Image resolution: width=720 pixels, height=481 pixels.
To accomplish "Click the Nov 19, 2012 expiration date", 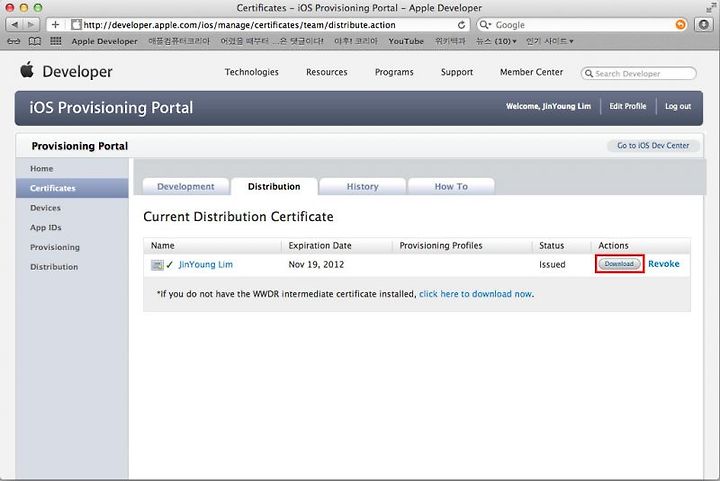I will click(316, 264).
